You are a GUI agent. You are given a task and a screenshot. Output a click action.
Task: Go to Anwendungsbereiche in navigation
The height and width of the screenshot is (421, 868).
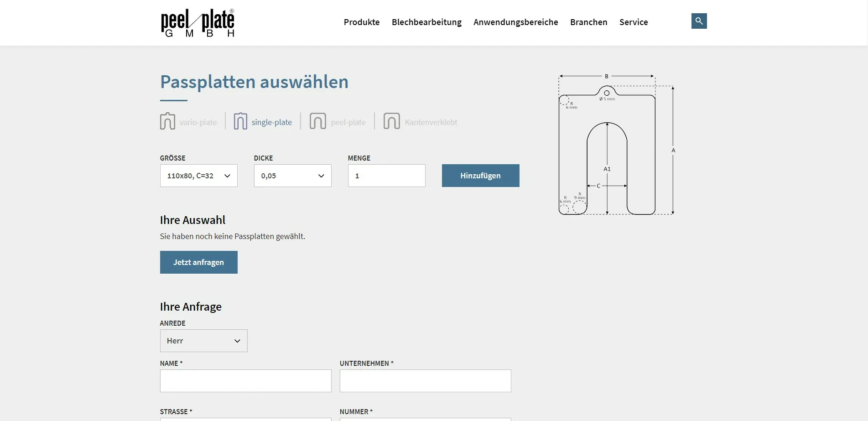(515, 22)
